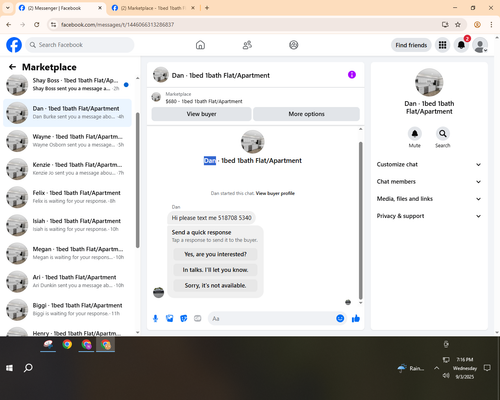Click the Mute bell icon
This screenshot has height=400, width=500.
point(415,134)
